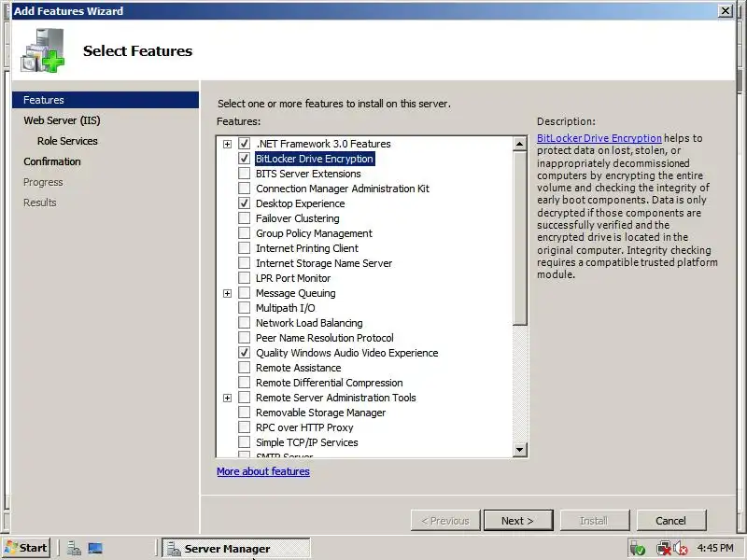Image resolution: width=747 pixels, height=560 pixels.
Task: Check Network Load Balancing
Action: click(x=244, y=322)
